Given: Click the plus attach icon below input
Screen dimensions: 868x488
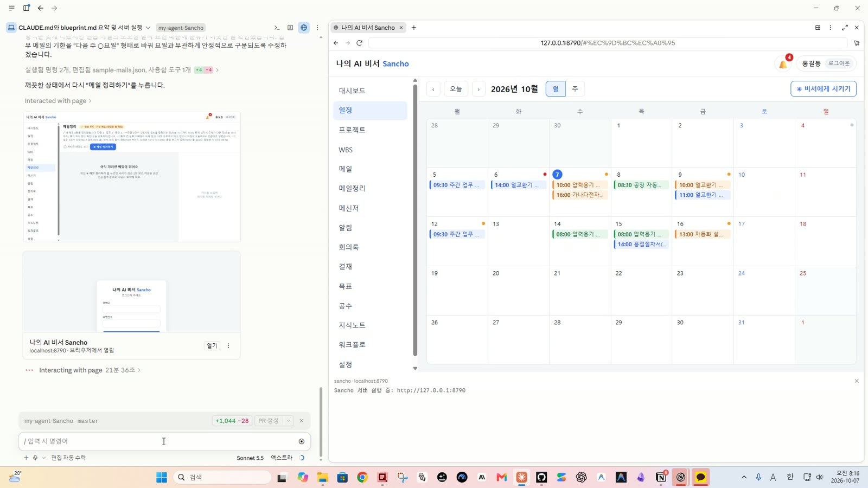Looking at the screenshot, I should click(26, 458).
